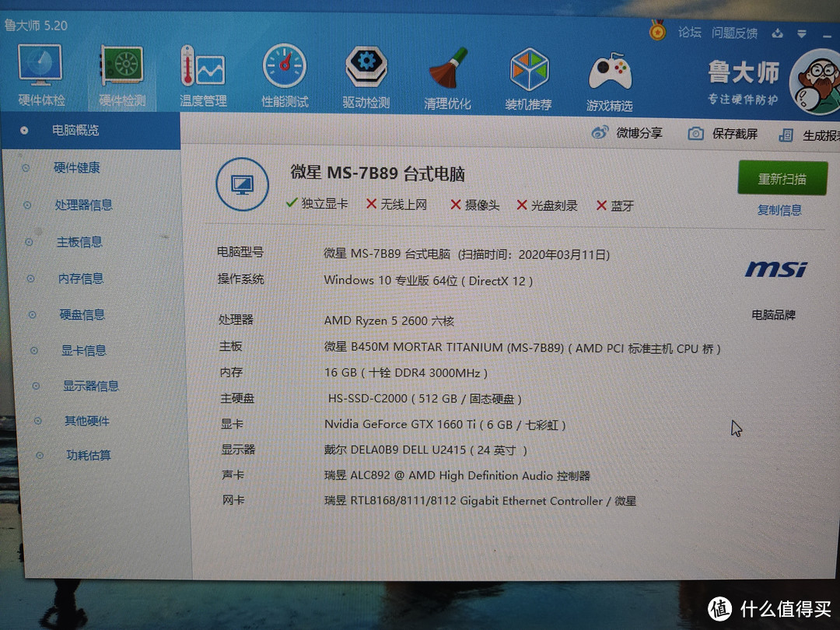
Task: Click the 微星 MS-7B89 台式电脑 heading
Action: (377, 173)
